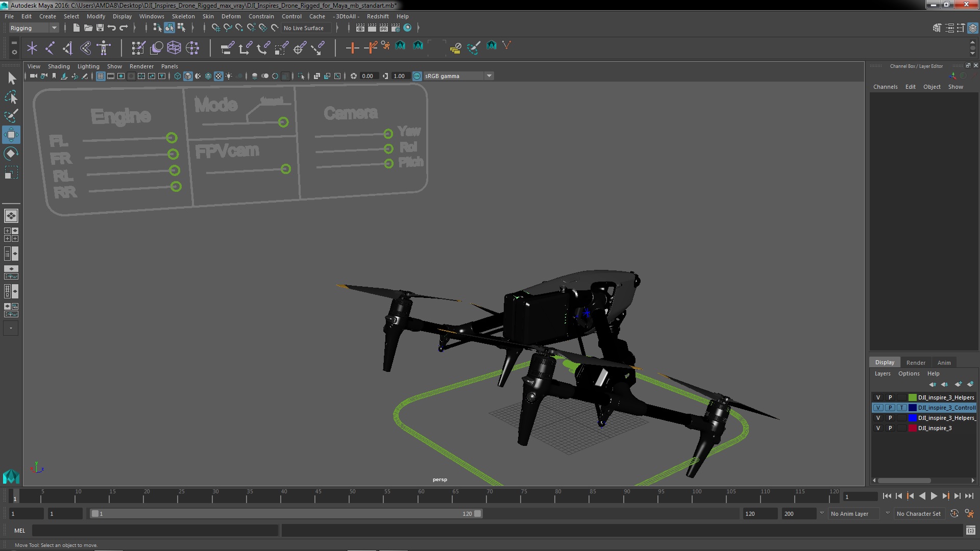Choose the Paint selection tool
The height and width of the screenshot is (551, 980).
click(x=11, y=116)
